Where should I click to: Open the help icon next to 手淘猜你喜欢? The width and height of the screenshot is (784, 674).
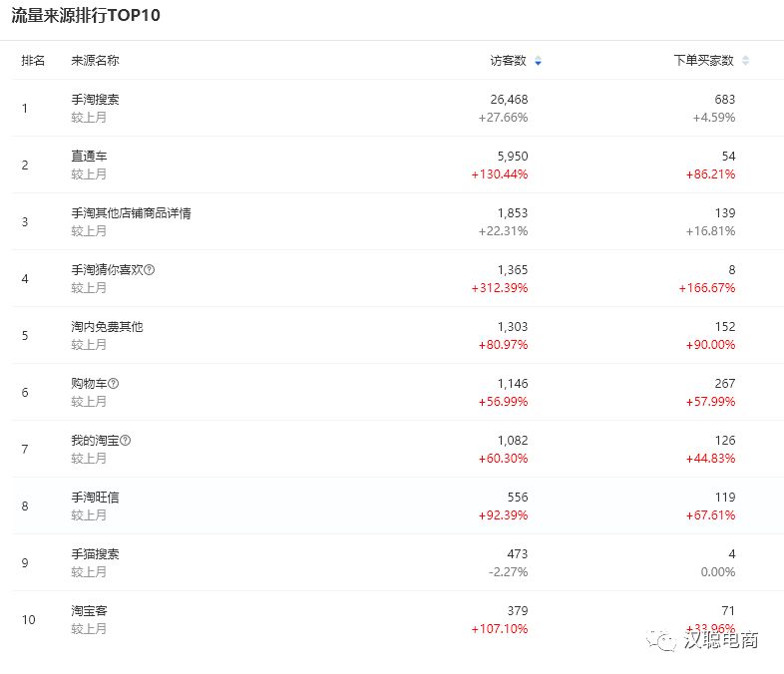click(x=150, y=270)
